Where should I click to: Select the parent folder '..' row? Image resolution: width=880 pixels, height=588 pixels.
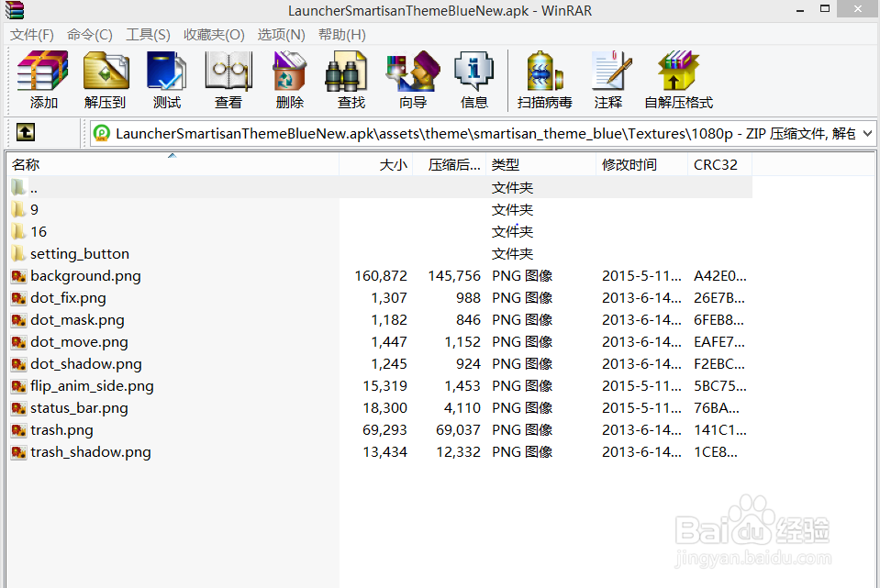(380, 187)
